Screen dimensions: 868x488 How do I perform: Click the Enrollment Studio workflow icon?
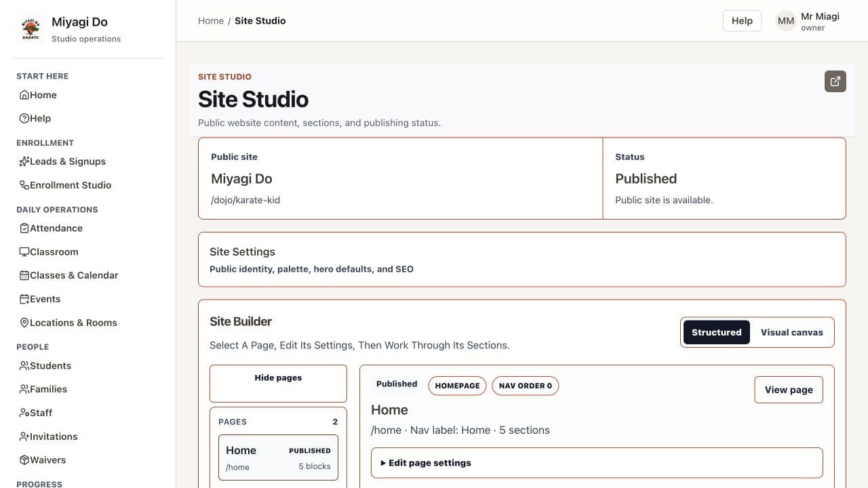pos(24,185)
